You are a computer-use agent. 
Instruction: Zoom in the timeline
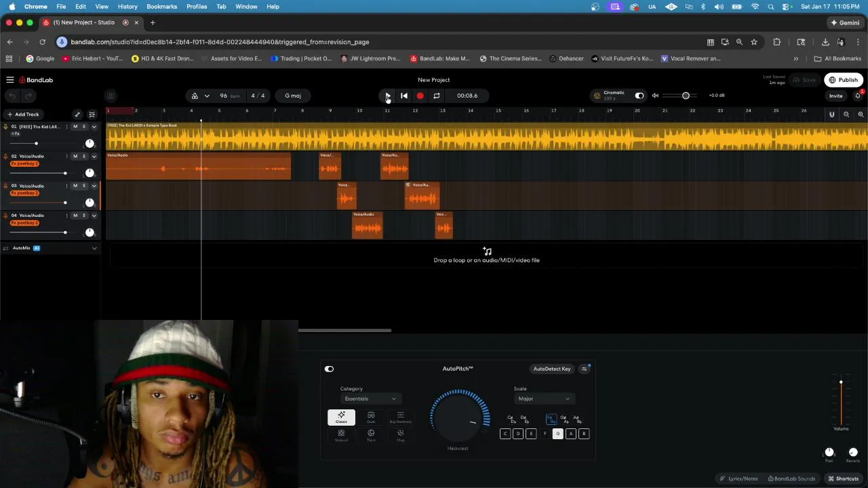[861, 115]
